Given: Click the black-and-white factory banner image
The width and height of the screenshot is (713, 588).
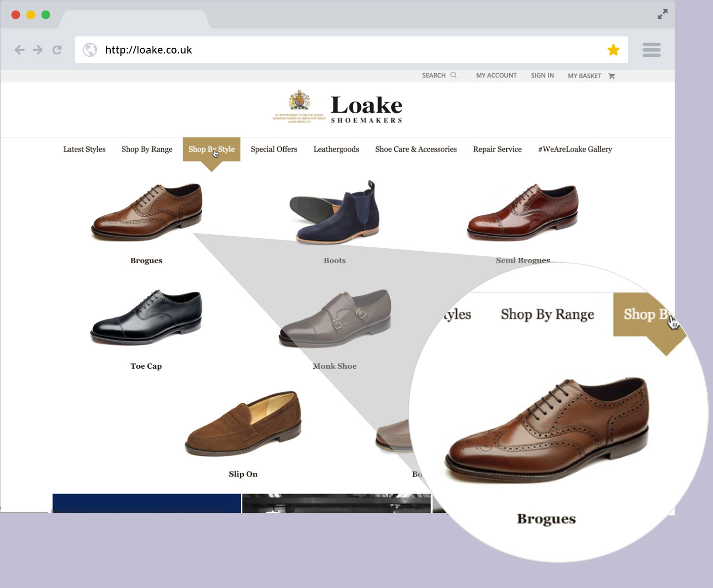Looking at the screenshot, I should coord(336,503).
